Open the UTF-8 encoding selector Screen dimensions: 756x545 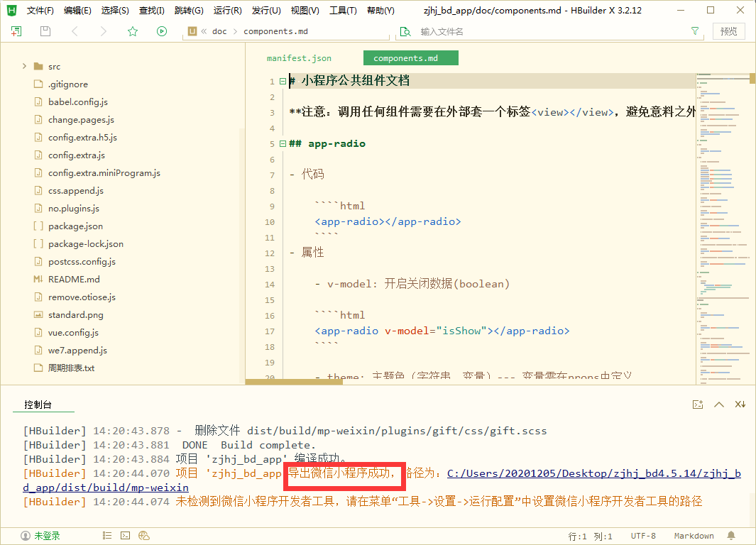click(x=643, y=535)
